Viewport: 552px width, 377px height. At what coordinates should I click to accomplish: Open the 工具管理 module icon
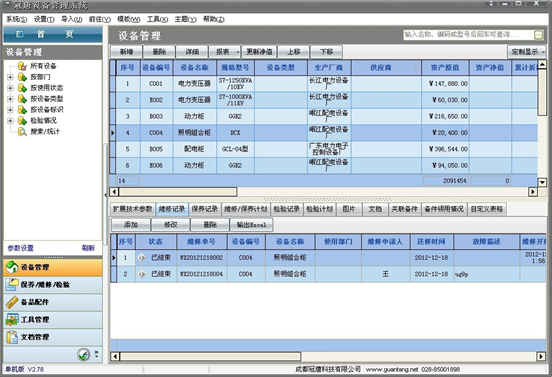[x=12, y=320]
